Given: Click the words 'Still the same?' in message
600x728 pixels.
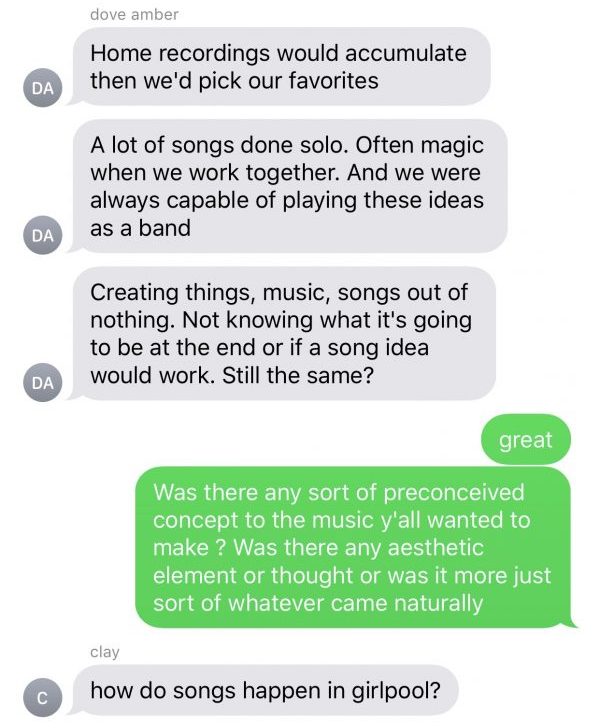Looking at the screenshot, I should (298, 375).
